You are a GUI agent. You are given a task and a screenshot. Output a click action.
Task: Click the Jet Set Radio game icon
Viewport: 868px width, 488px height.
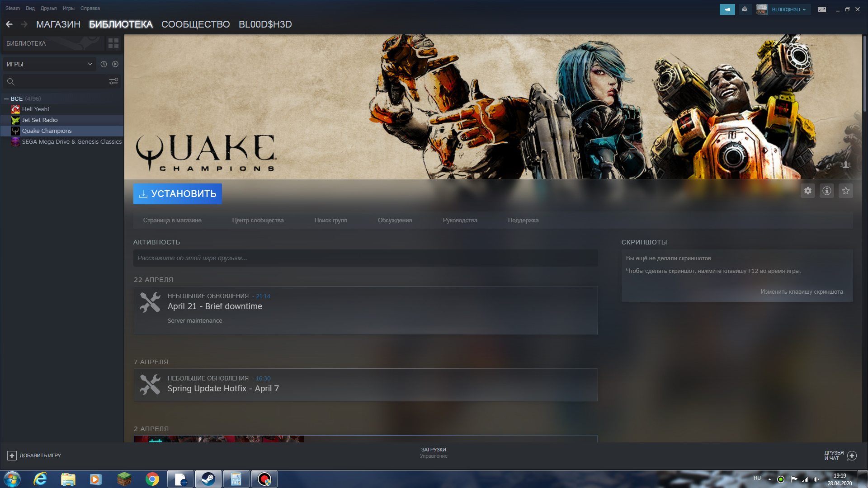click(15, 120)
